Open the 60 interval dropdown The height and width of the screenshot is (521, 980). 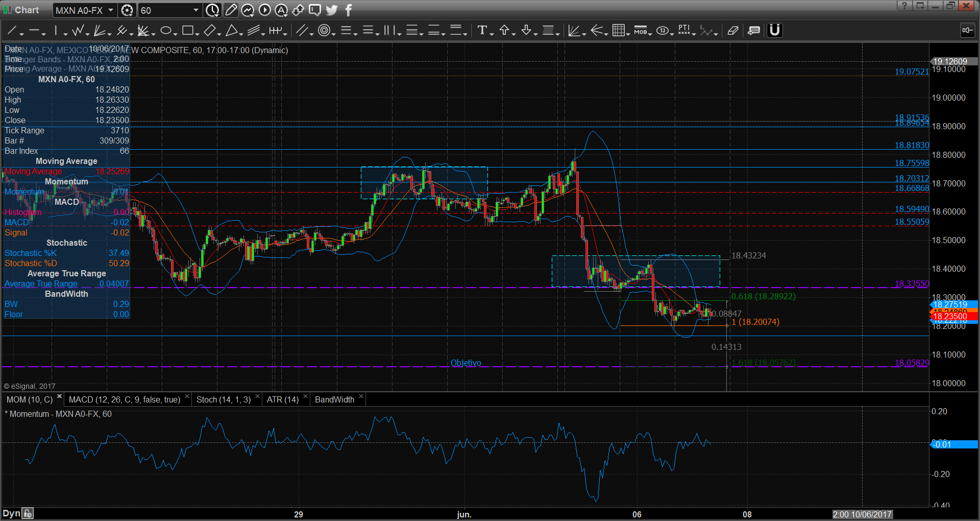[195, 10]
